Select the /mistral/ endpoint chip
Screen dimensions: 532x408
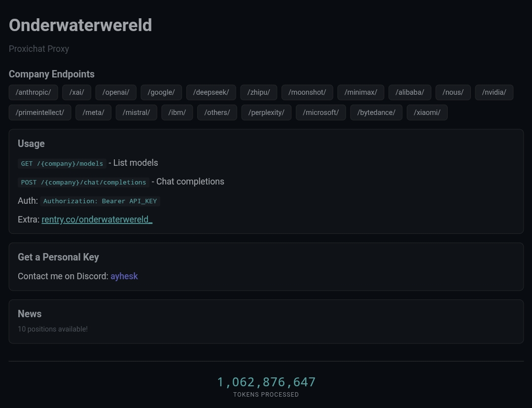pos(136,112)
